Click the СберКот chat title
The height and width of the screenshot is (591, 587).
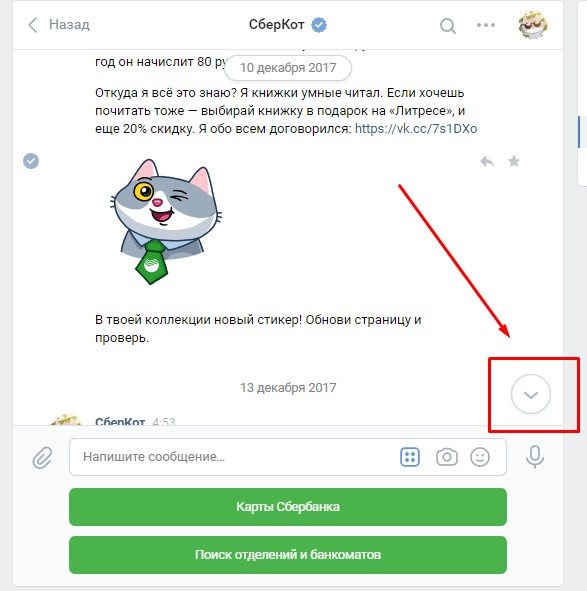[276, 25]
